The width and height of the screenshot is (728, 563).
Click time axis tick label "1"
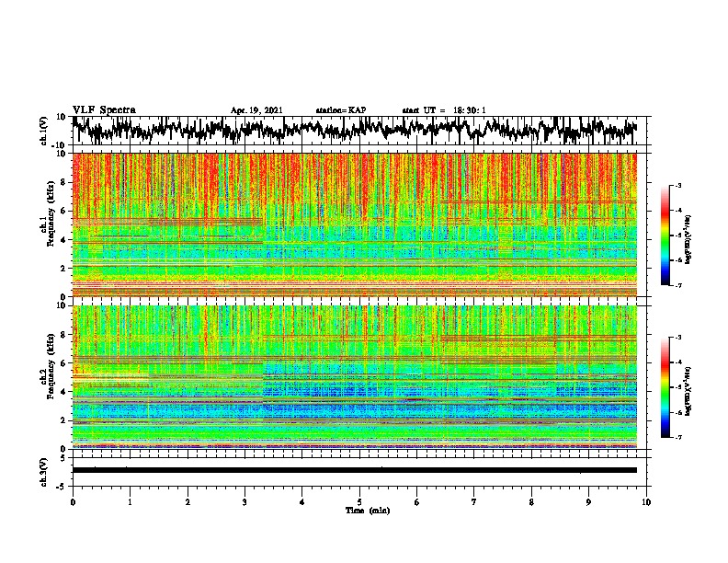pyautogui.click(x=130, y=502)
